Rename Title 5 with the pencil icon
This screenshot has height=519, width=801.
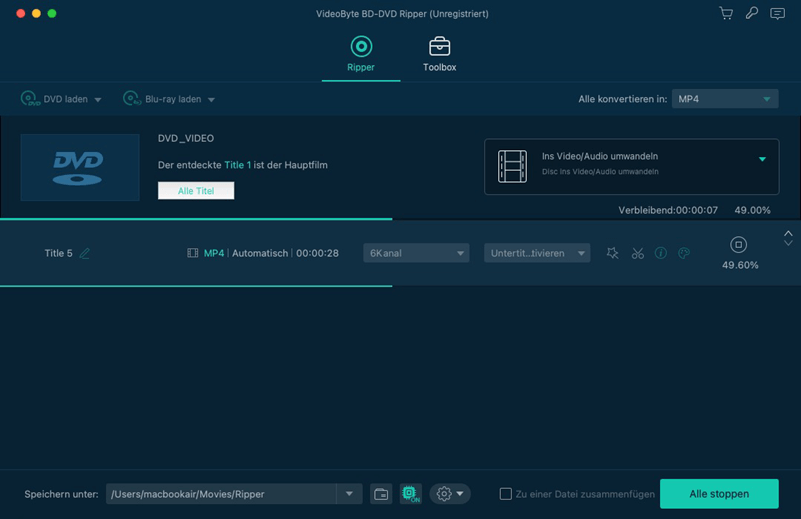[x=85, y=253]
